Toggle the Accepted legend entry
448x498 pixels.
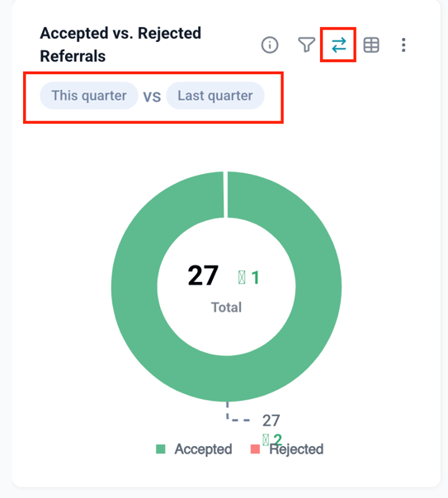(194, 449)
